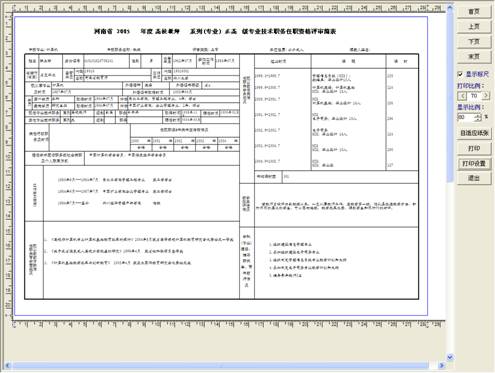Decrease print scale with left arrow
495x373 pixels.
click(x=462, y=96)
